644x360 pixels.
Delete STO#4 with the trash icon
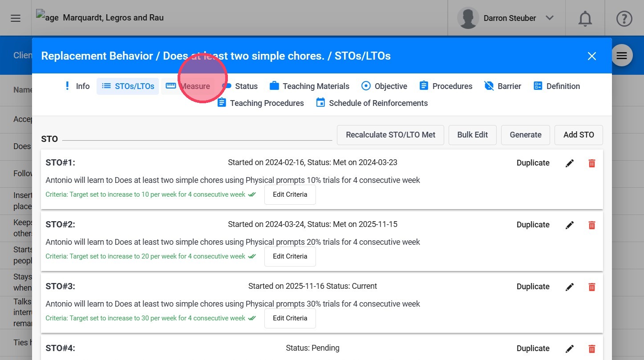(592, 349)
